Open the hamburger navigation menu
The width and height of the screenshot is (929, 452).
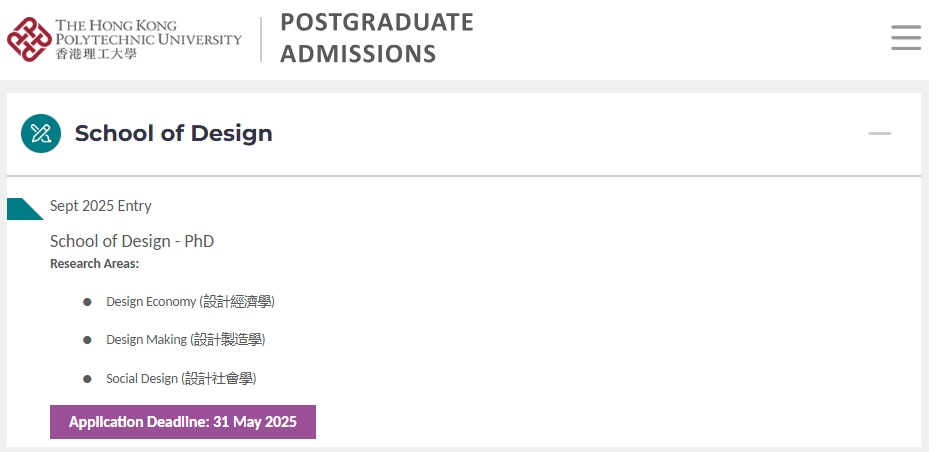click(906, 38)
